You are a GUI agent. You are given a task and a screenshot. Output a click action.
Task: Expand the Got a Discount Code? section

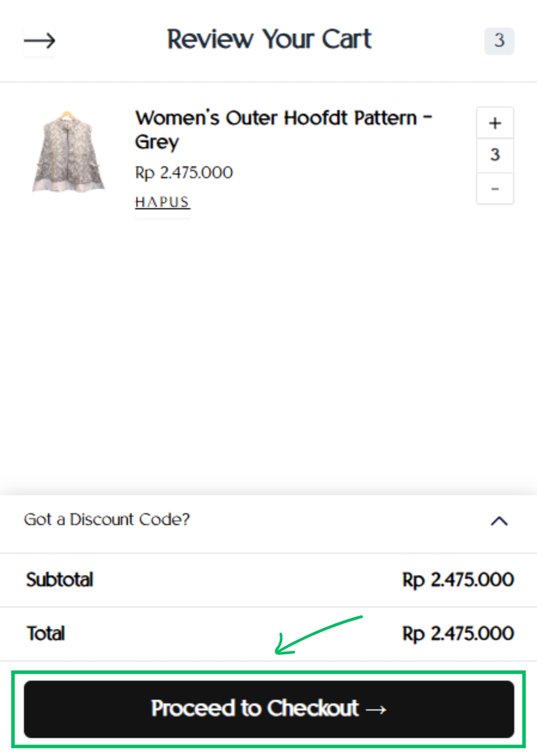[x=107, y=519]
